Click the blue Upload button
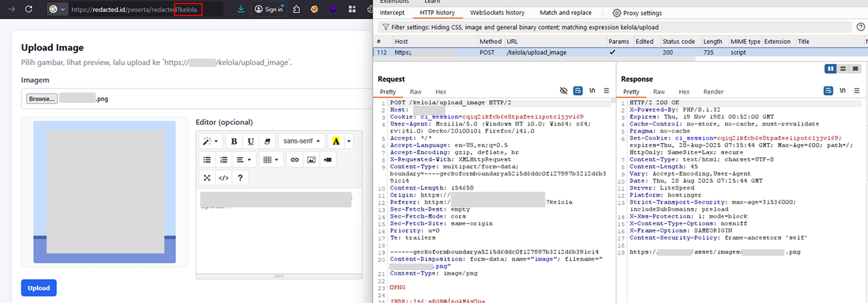The image size is (868, 303). (x=39, y=287)
